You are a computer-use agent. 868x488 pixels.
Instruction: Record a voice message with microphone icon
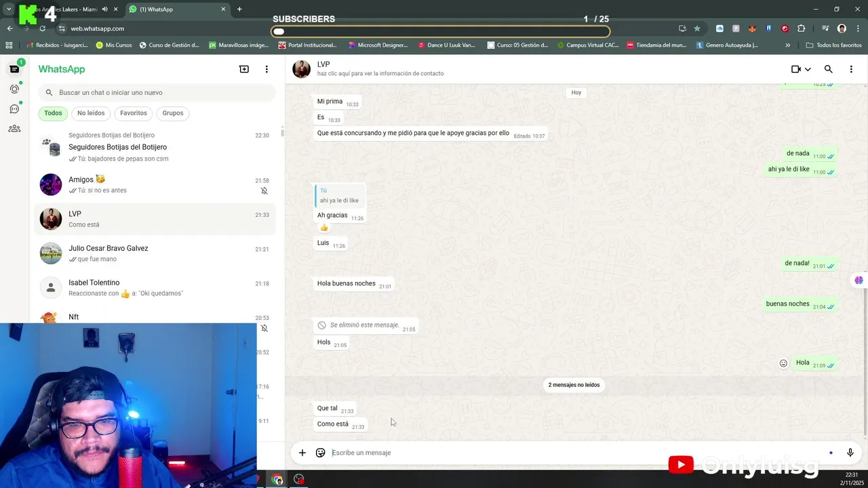click(850, 453)
